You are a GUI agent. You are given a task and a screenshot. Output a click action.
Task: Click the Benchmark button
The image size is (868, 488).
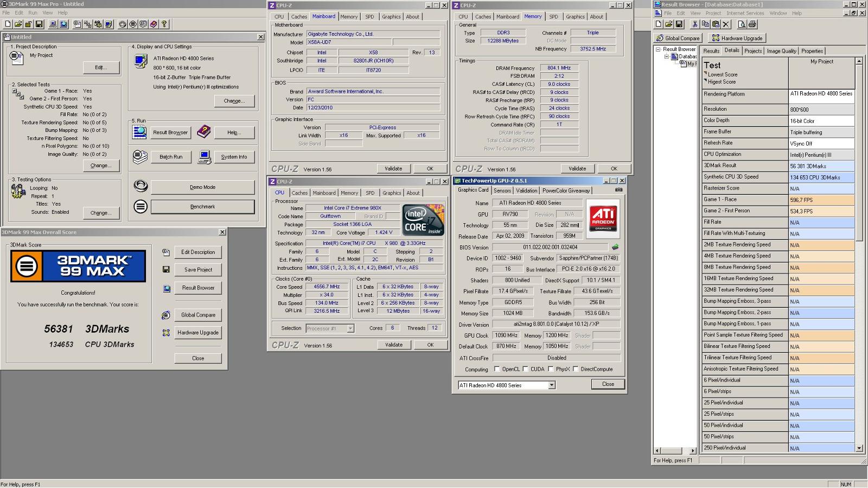point(202,207)
